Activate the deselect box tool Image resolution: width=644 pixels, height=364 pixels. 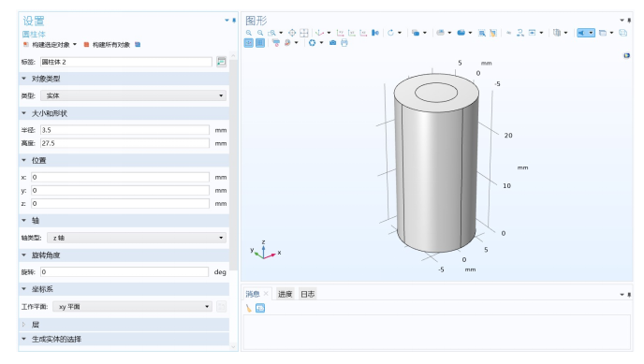[x=493, y=33]
